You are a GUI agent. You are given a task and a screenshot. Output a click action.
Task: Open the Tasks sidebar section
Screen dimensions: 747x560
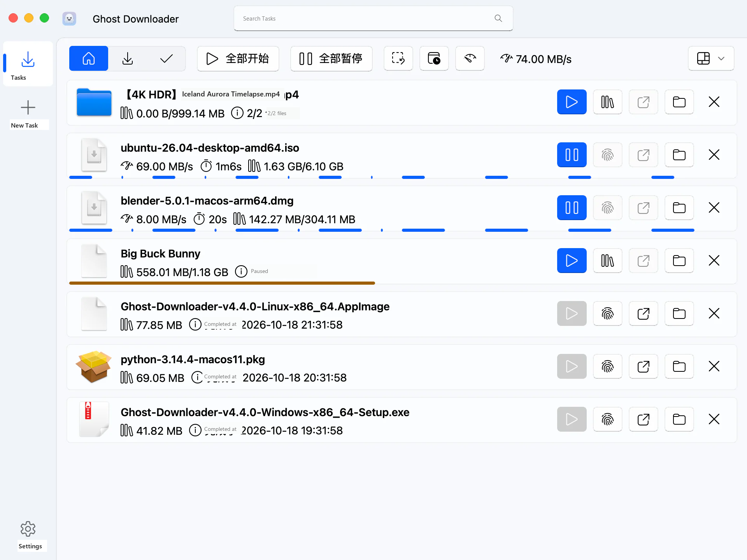pyautogui.click(x=28, y=64)
